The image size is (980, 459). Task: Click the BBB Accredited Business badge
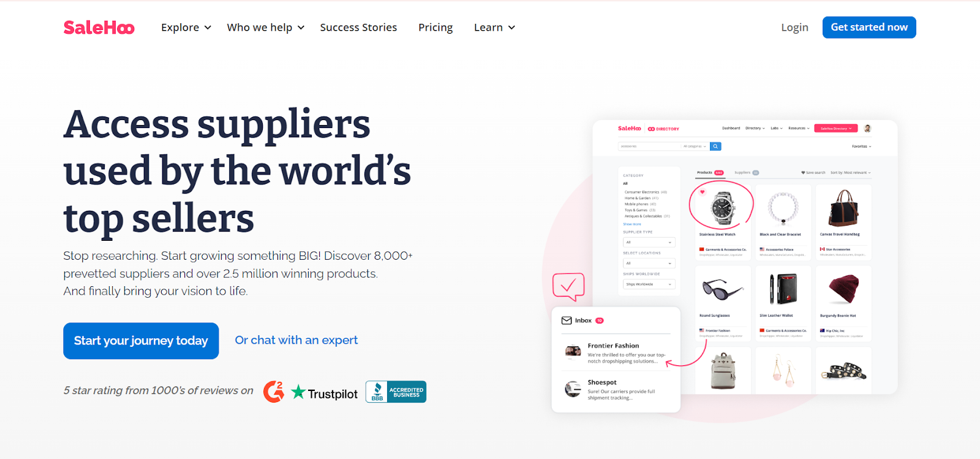tap(396, 392)
